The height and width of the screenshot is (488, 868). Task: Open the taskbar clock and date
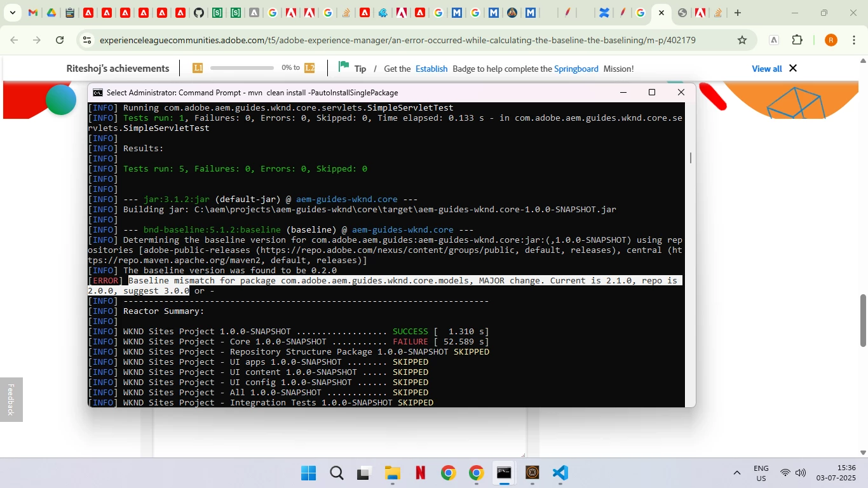pyautogui.click(x=836, y=473)
